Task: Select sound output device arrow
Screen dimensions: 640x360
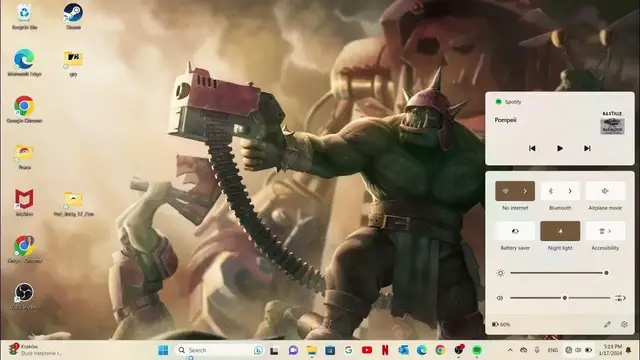Action: pyautogui.click(x=620, y=298)
